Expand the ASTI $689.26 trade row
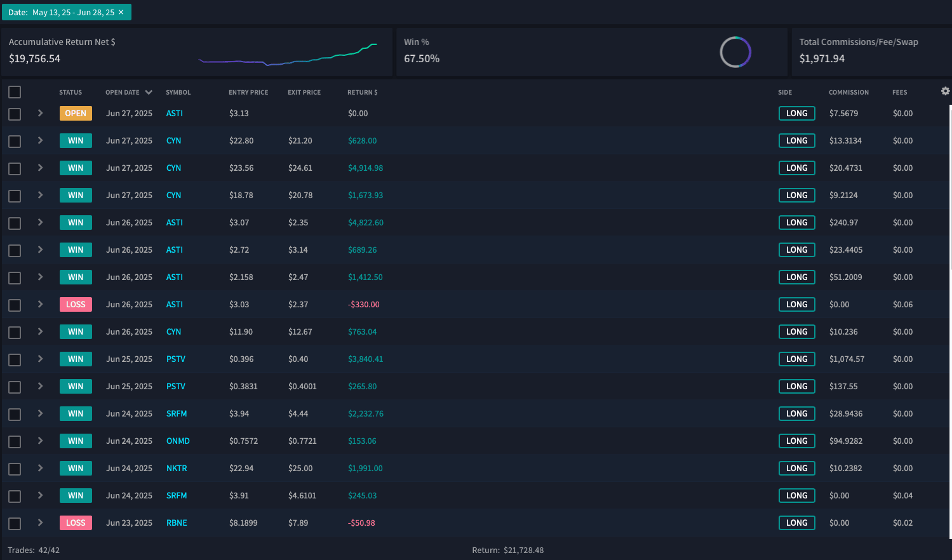 click(x=40, y=250)
